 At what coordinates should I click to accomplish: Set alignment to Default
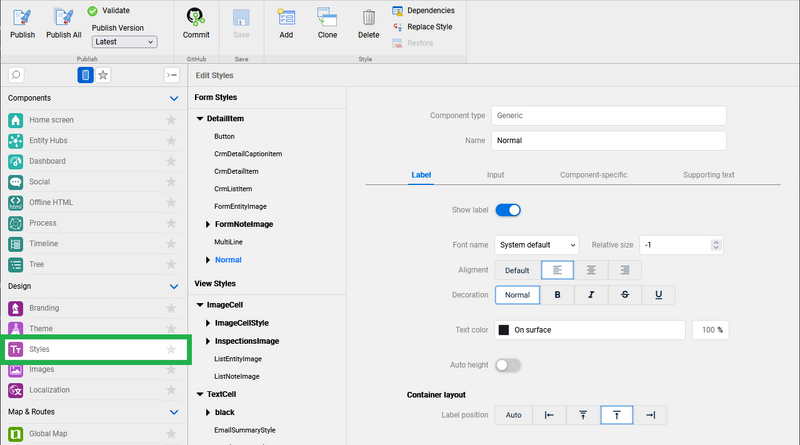(x=517, y=270)
